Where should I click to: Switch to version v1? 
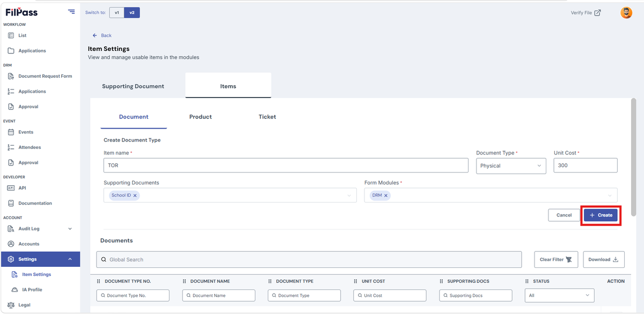click(x=116, y=12)
